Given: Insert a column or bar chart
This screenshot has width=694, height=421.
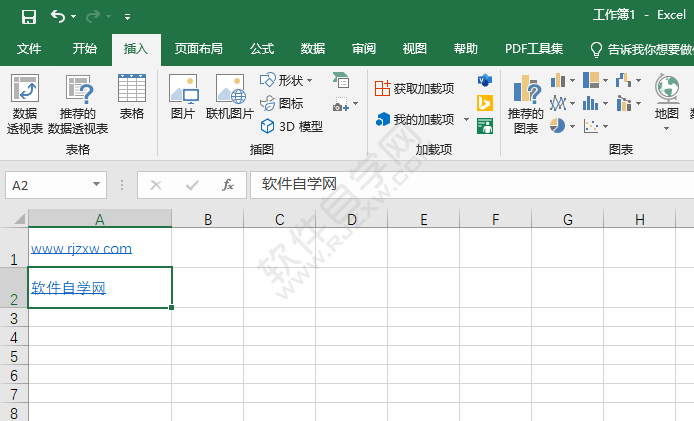Looking at the screenshot, I should pyautogui.click(x=562, y=80).
